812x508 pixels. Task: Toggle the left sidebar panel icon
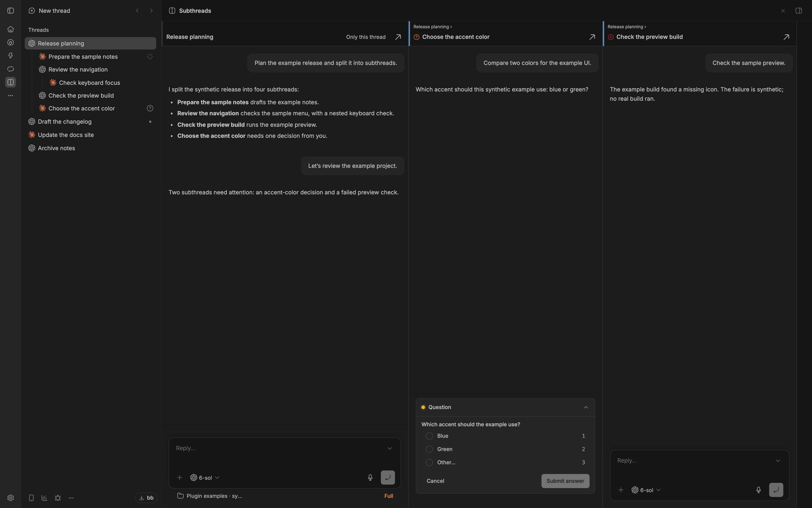(10, 11)
